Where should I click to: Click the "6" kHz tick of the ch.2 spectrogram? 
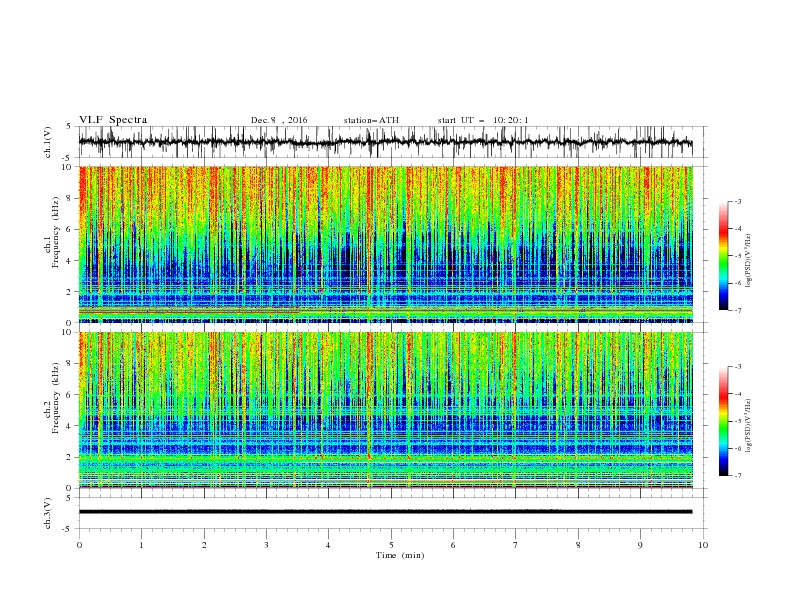click(x=70, y=394)
